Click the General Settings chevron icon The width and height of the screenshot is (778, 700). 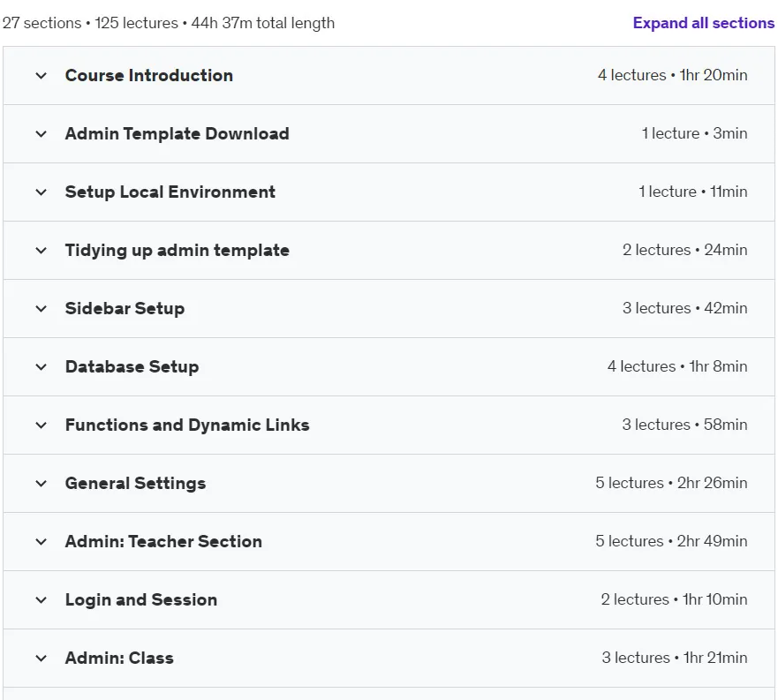(x=42, y=484)
